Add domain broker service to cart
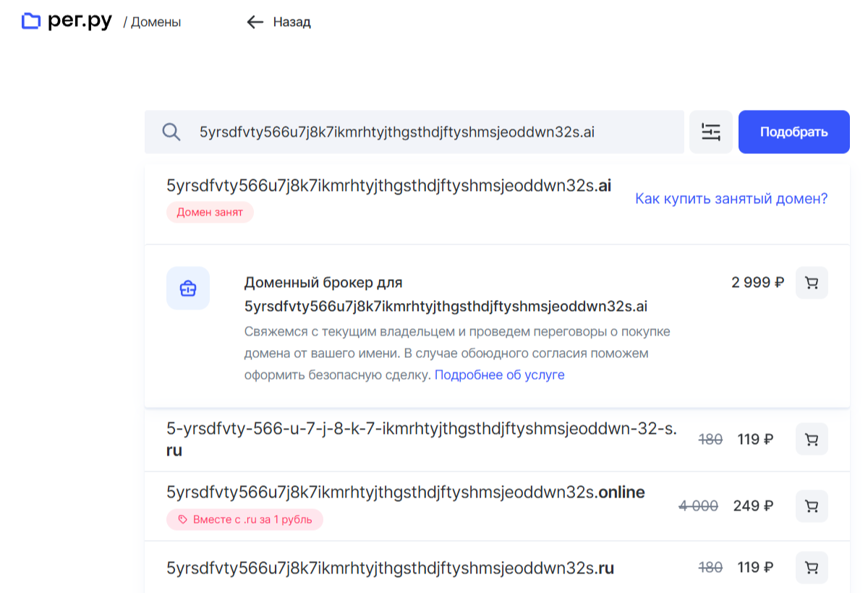The width and height of the screenshot is (868, 593). [x=812, y=283]
